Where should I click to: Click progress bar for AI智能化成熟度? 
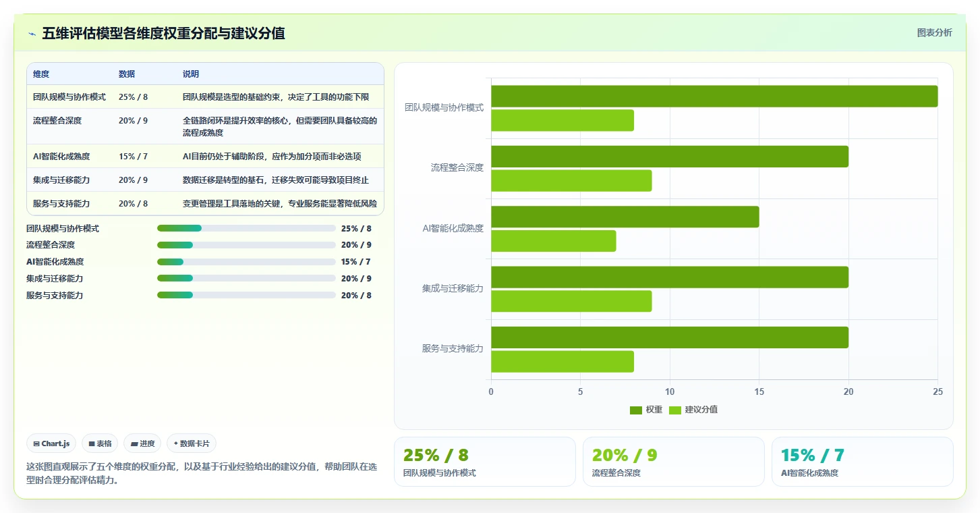point(246,262)
